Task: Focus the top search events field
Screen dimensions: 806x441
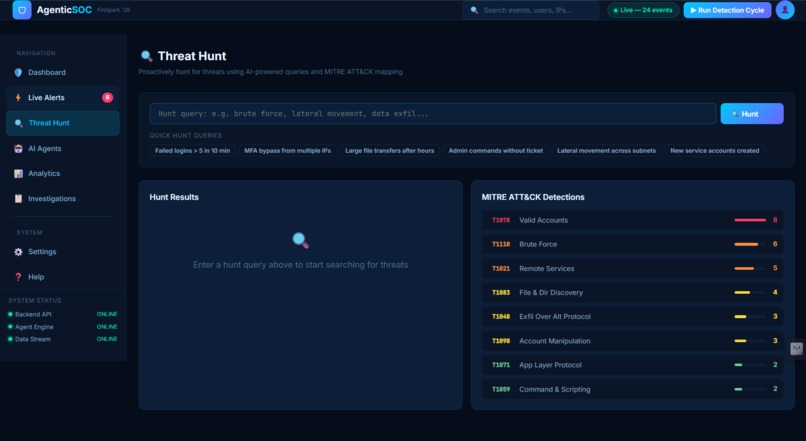Action: 530,10
